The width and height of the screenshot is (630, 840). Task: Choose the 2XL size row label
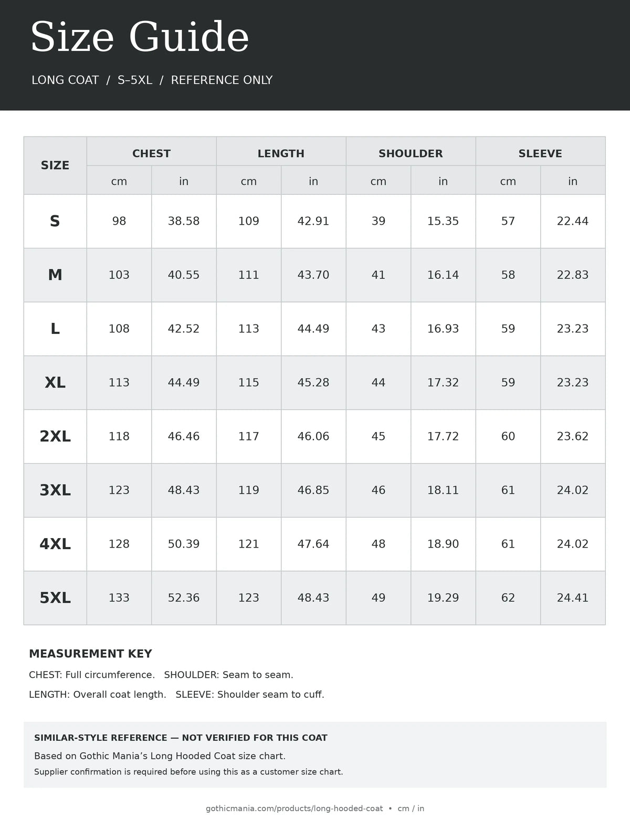coord(55,436)
